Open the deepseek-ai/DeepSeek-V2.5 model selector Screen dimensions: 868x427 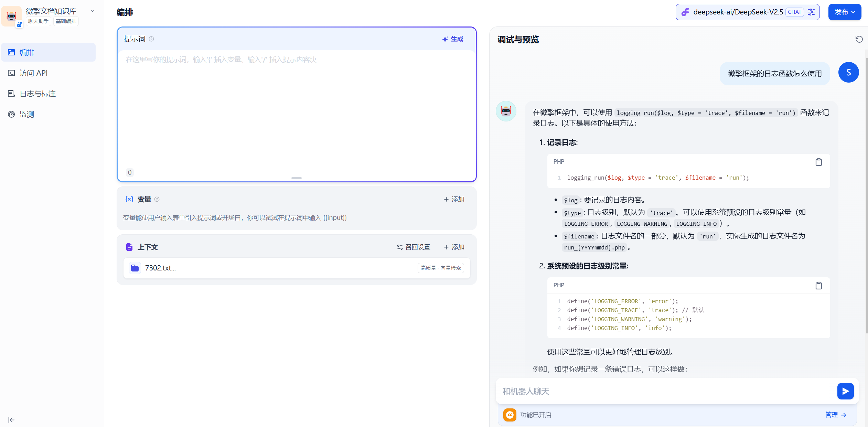748,12
